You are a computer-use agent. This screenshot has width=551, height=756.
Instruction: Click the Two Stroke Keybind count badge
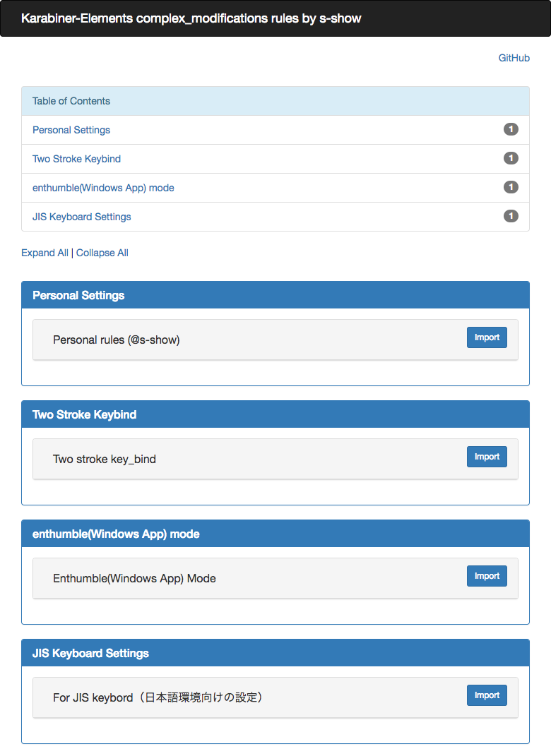pos(511,158)
